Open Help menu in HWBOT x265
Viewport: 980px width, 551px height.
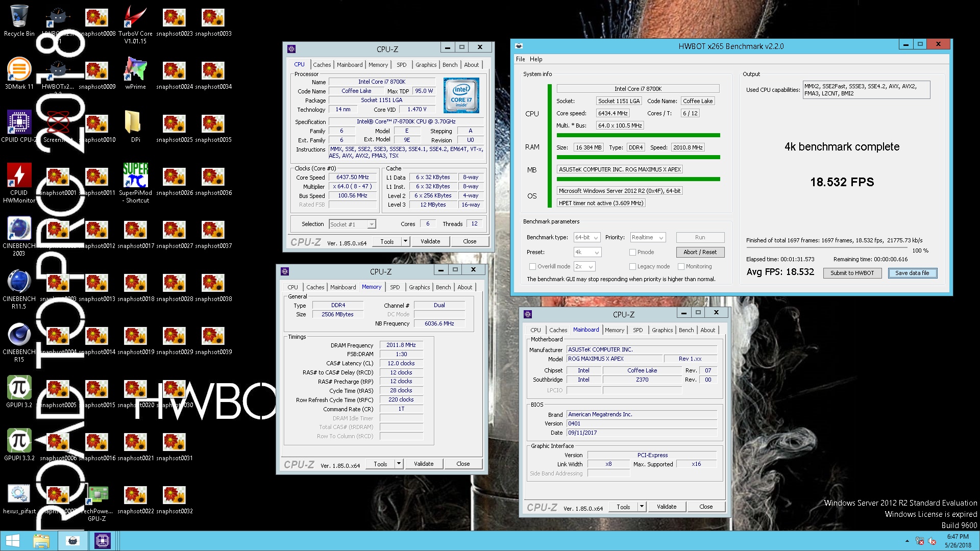click(x=536, y=59)
